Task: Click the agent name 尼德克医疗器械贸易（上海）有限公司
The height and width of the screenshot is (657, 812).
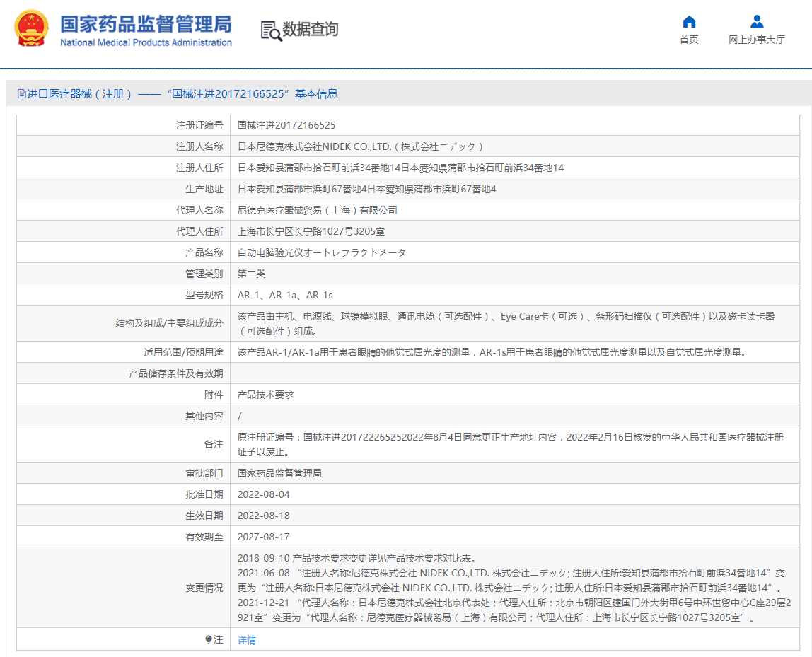Action: pos(318,210)
